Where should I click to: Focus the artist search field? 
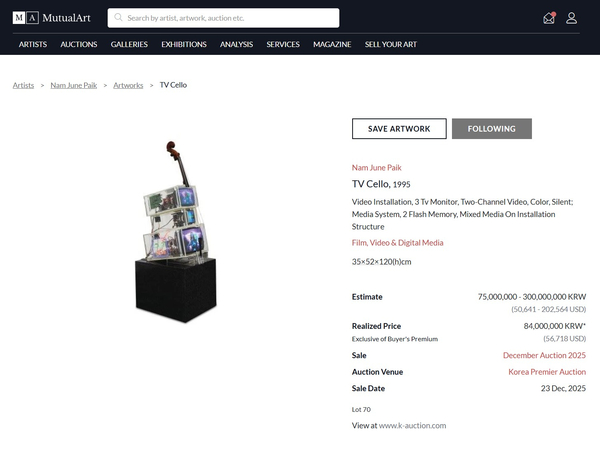coord(223,18)
